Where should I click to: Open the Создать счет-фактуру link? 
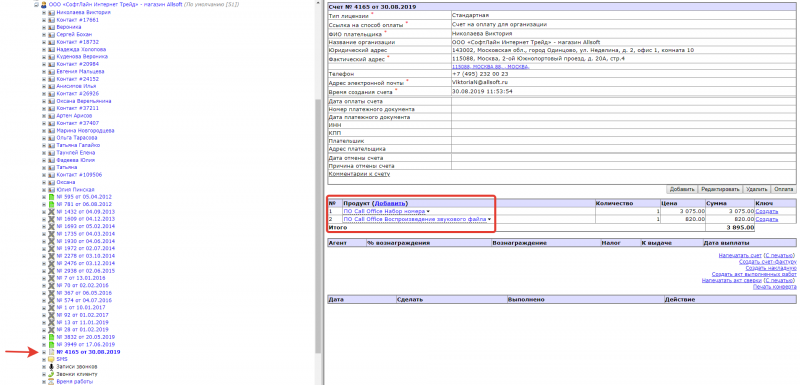tap(767, 262)
